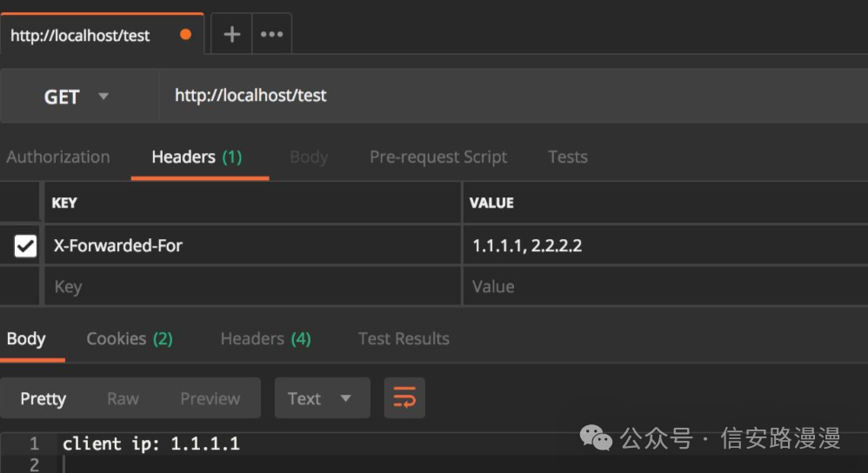The width and height of the screenshot is (868, 473).
Task: Open the three-dots tab options menu
Action: (271, 35)
